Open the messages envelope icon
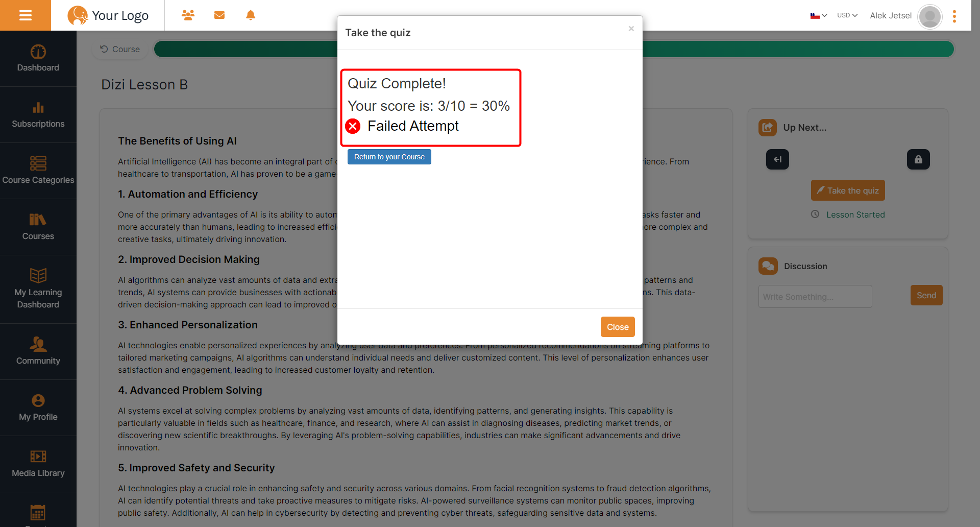This screenshot has width=980, height=527. [x=219, y=15]
